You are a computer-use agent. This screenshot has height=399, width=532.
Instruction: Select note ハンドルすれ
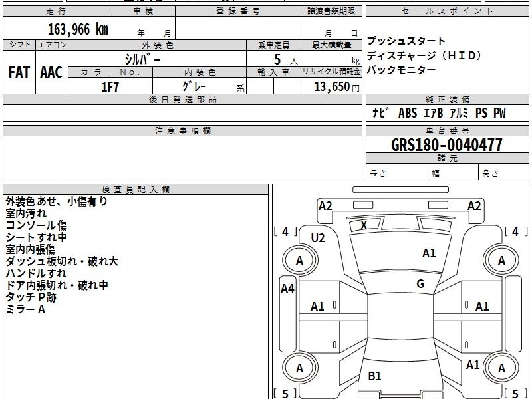[36, 273]
